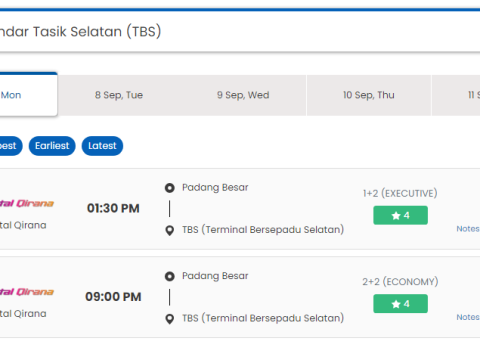This screenshot has height=360, width=480.
Task: Select the 9 Sep, Wed date tab
Action: (x=243, y=95)
